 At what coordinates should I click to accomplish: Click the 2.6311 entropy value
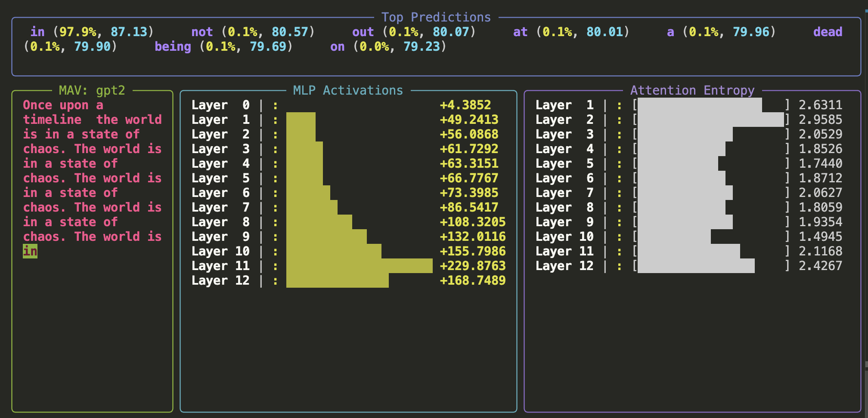821,105
